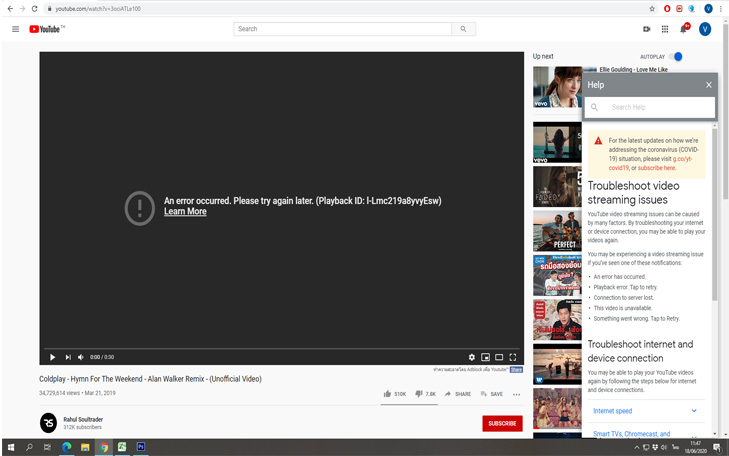Close the Help panel
The width and height of the screenshot is (729, 456).
(709, 85)
